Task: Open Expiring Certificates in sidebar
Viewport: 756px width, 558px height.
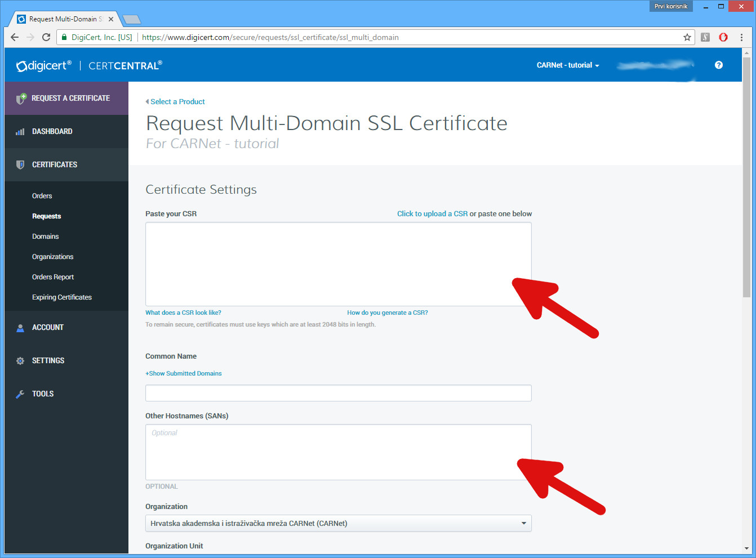Action: point(62,297)
